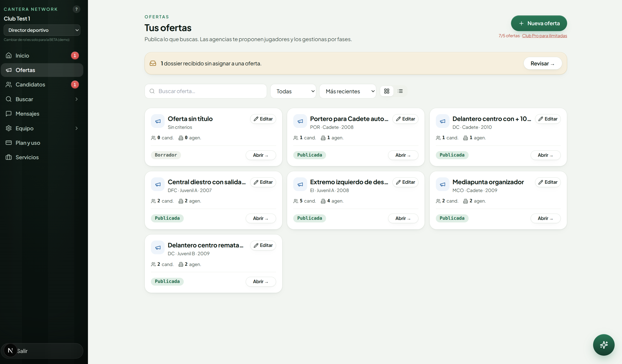Switch to list view layout
The image size is (622, 364).
coord(400,91)
